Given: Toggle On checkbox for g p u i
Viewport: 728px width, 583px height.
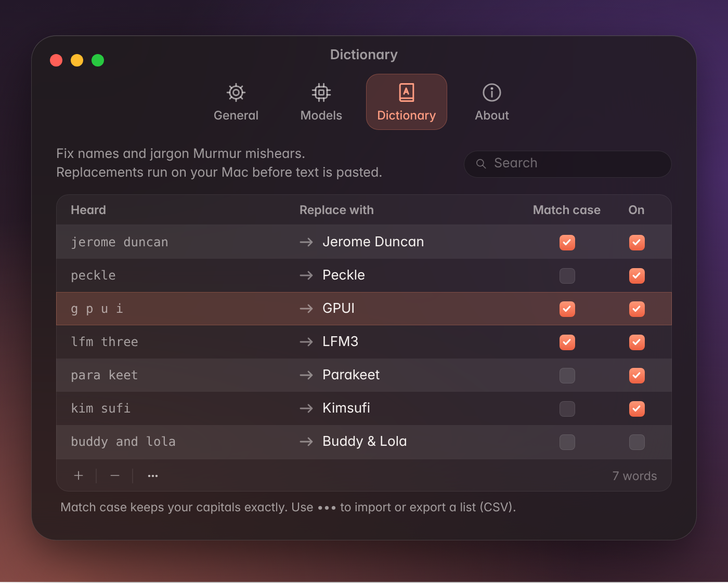Looking at the screenshot, I should (637, 309).
